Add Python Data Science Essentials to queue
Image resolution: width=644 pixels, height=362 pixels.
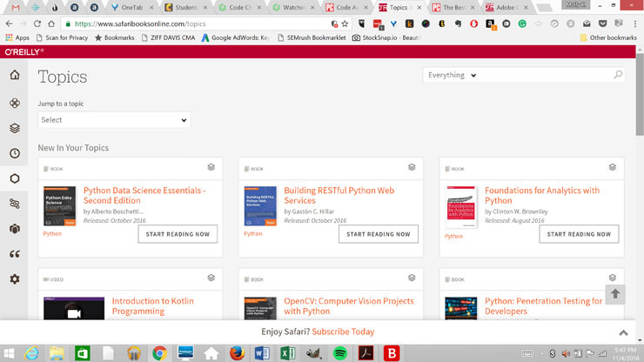tap(211, 167)
